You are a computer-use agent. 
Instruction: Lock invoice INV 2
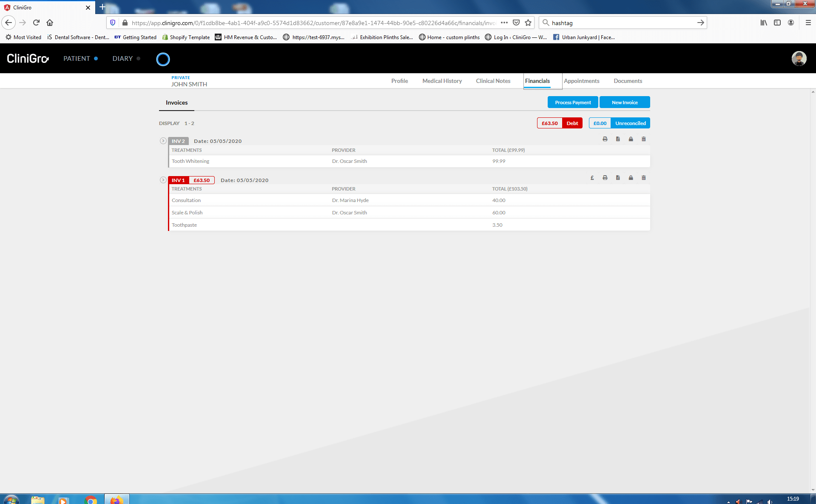tap(631, 139)
